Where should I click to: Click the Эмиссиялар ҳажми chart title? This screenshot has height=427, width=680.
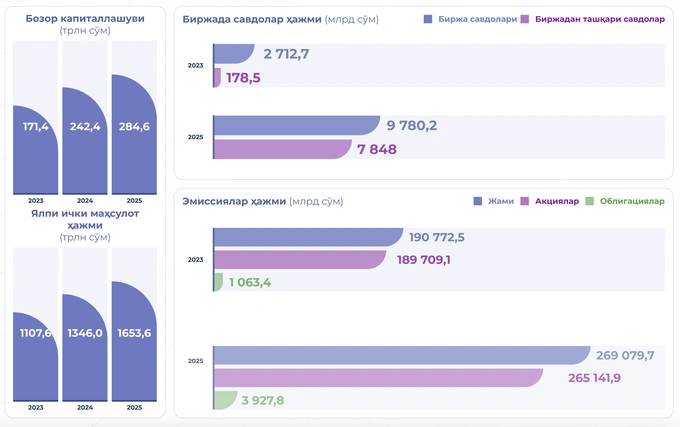[234, 201]
